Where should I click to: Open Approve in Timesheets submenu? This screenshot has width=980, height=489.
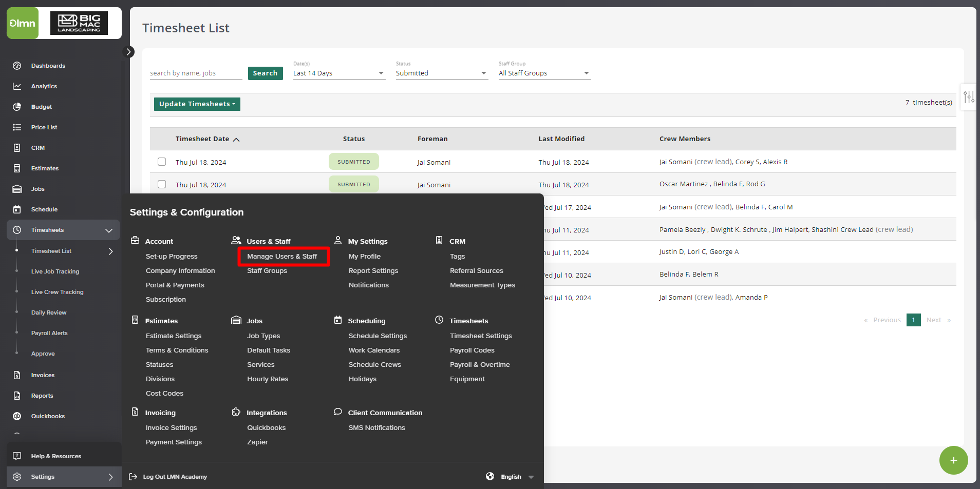tap(43, 354)
